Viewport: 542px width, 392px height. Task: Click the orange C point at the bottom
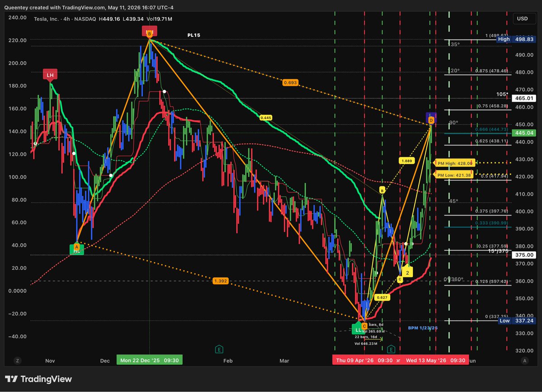[364, 326]
